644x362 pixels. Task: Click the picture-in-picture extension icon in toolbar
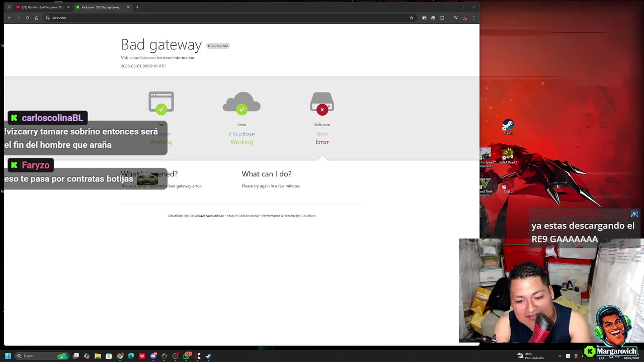tap(424, 18)
